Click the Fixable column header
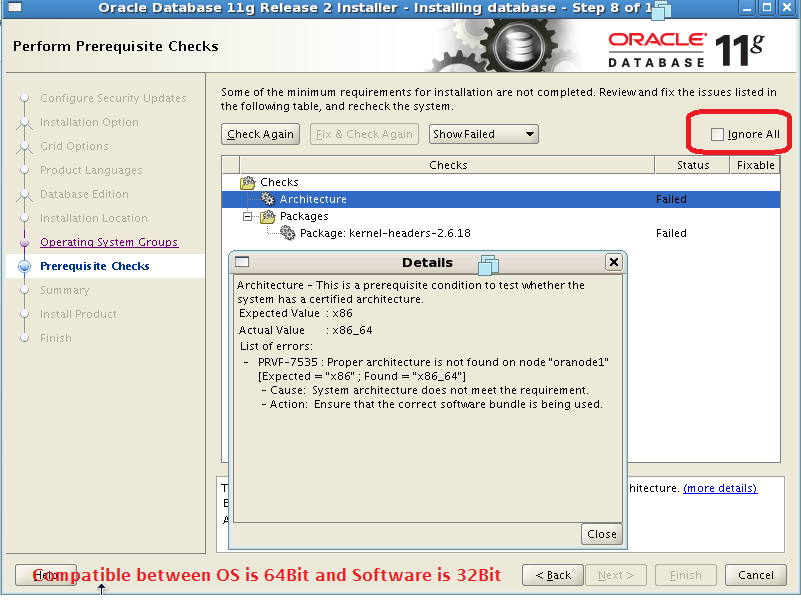The image size is (801, 604). [755, 165]
